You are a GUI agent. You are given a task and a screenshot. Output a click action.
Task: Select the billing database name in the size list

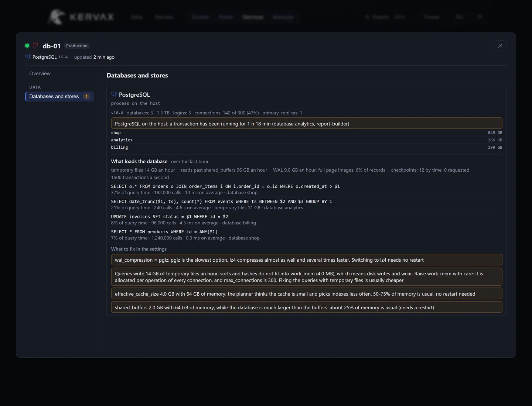(x=120, y=147)
